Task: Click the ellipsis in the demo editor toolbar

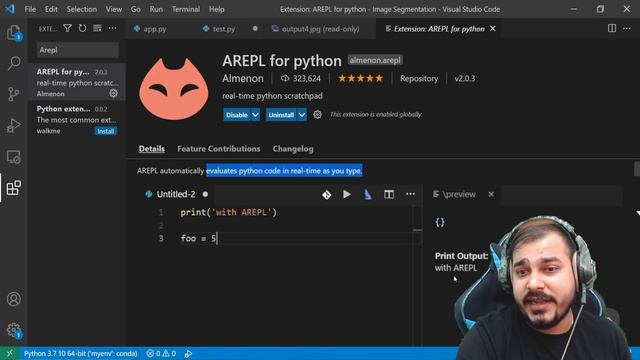Action: [410, 194]
